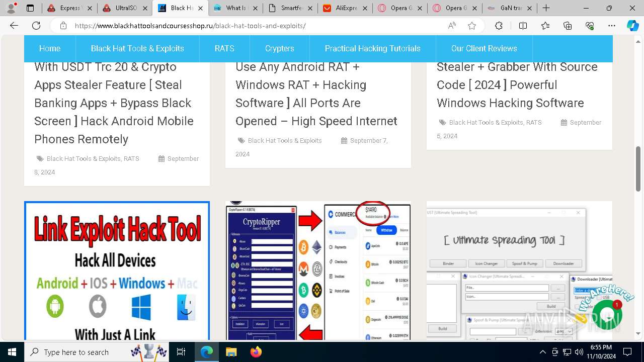Open the Hack Android Mobile Phones Remotely post

(x=114, y=103)
